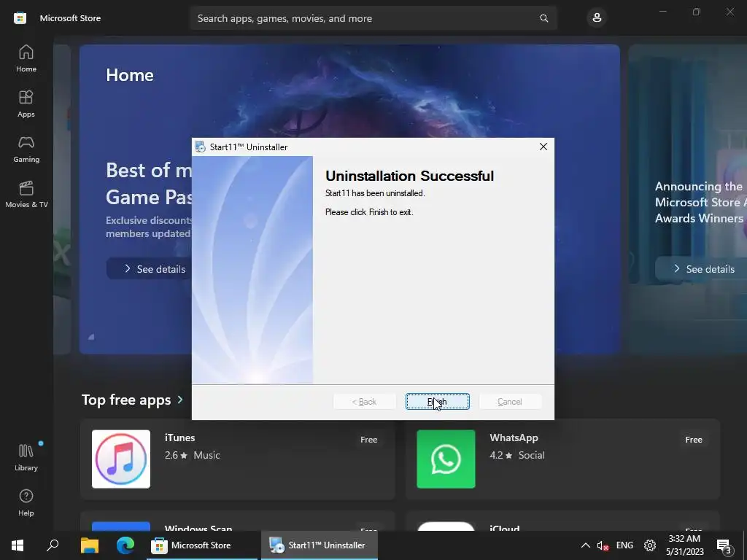Minimize the Microsoft Store window

(662, 12)
